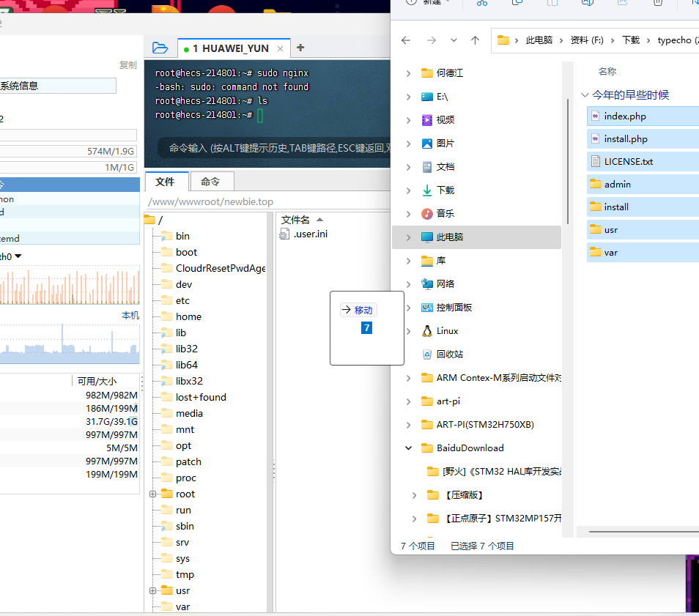Viewport: 699px width, 616px height.
Task: Click the 可用/大小 column header
Action: 97,381
